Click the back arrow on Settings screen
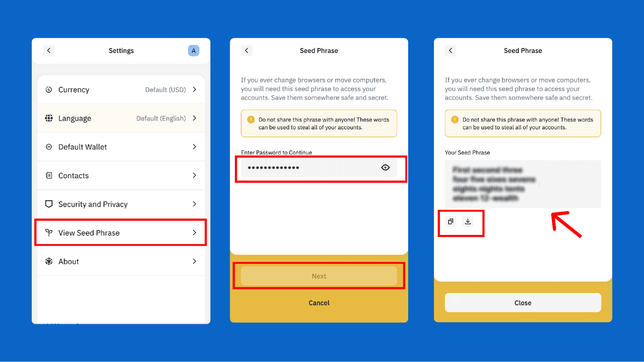Screen dimensions: 644x362 (48, 50)
